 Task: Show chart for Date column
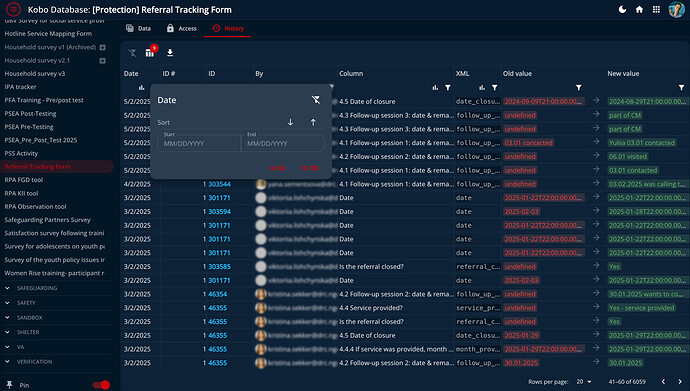[x=141, y=88]
